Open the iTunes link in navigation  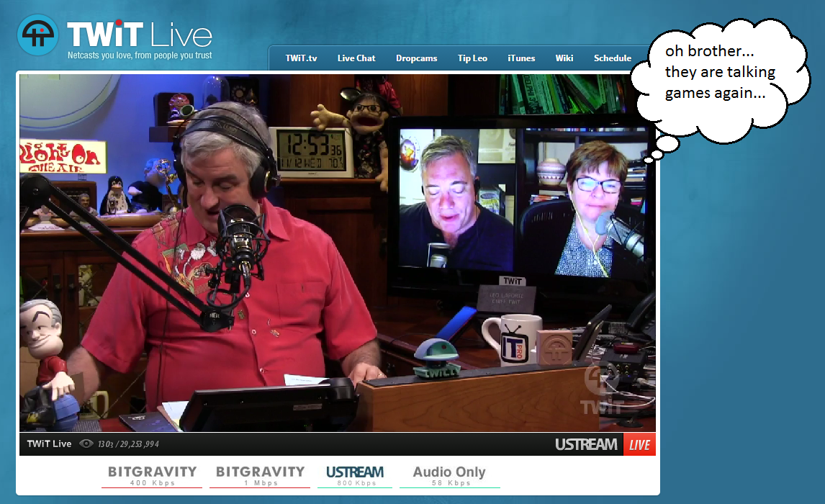521,58
